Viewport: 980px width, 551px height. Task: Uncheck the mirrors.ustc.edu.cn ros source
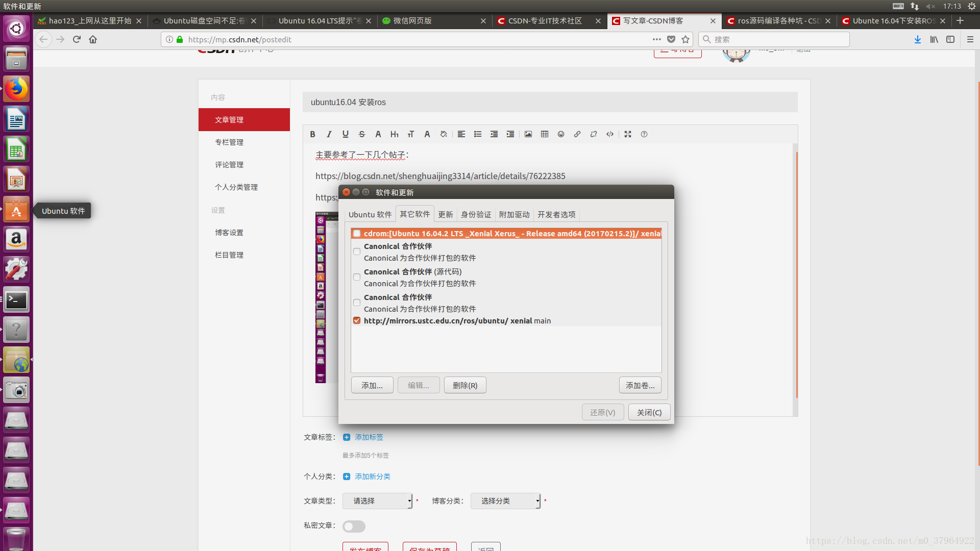(x=357, y=321)
